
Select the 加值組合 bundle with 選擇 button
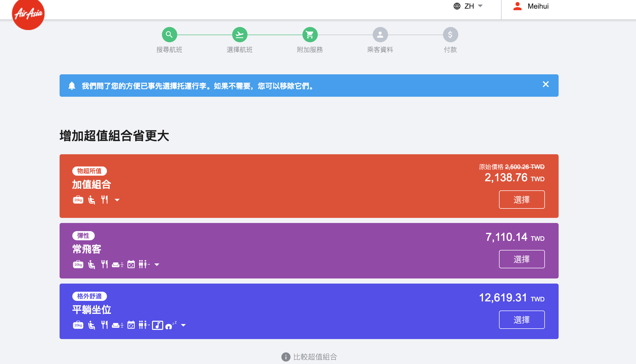pyautogui.click(x=522, y=200)
